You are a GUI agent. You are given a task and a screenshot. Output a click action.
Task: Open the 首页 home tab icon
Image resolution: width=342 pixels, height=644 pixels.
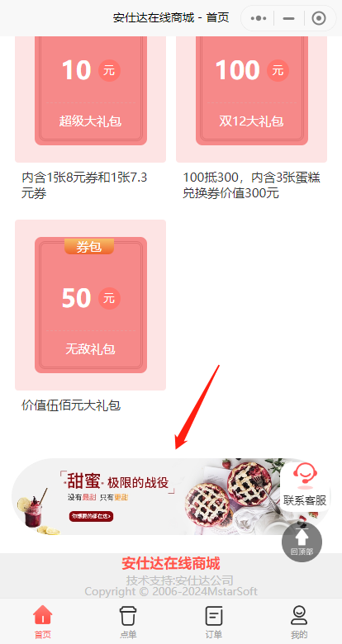click(x=42, y=616)
